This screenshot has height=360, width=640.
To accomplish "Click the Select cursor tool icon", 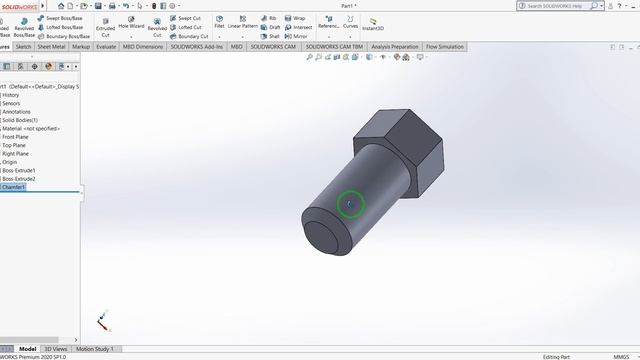I will [140, 6].
